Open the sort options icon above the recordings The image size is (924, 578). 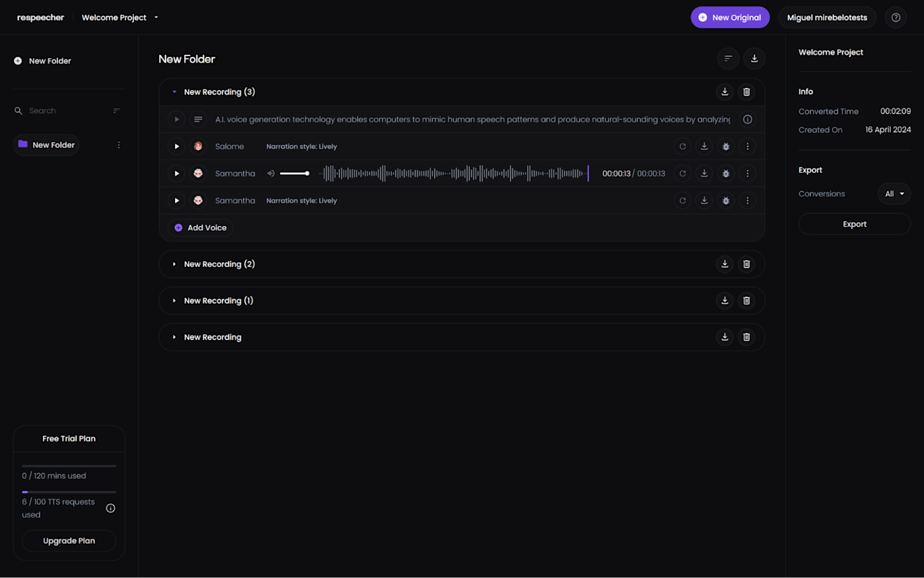point(727,58)
